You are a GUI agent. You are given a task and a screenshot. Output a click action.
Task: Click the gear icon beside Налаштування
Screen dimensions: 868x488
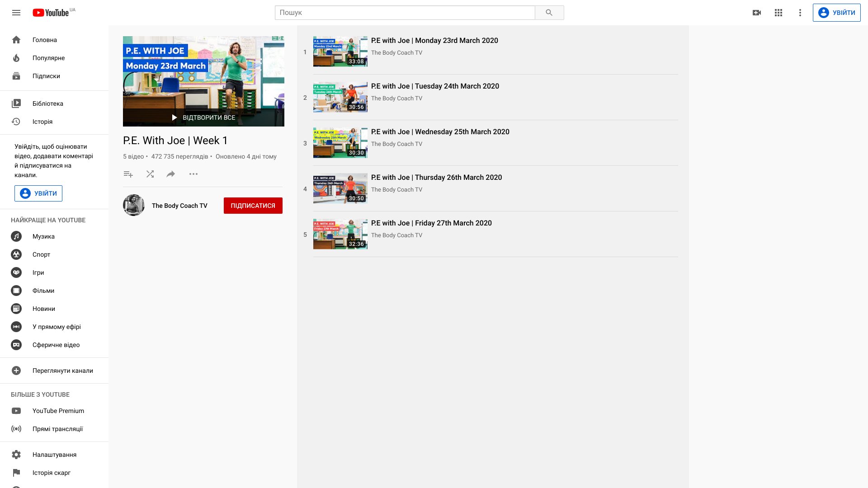coord(16,455)
